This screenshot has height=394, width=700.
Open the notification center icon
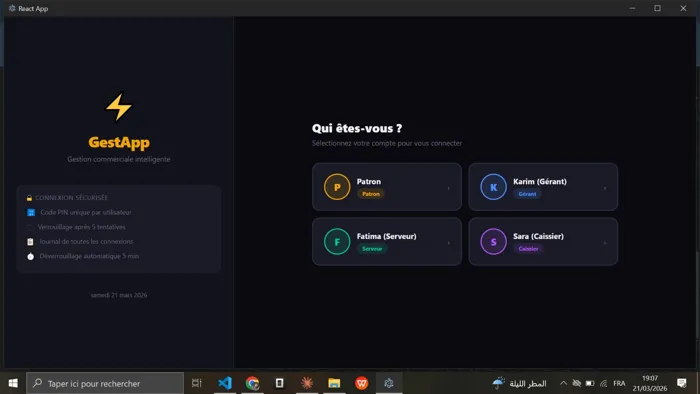682,383
